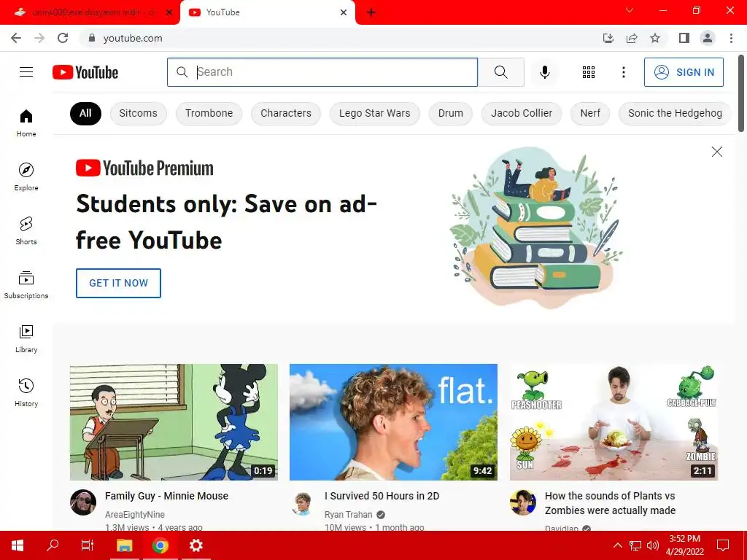Open Plants vs Zombies sounds thumbnail

click(x=614, y=422)
